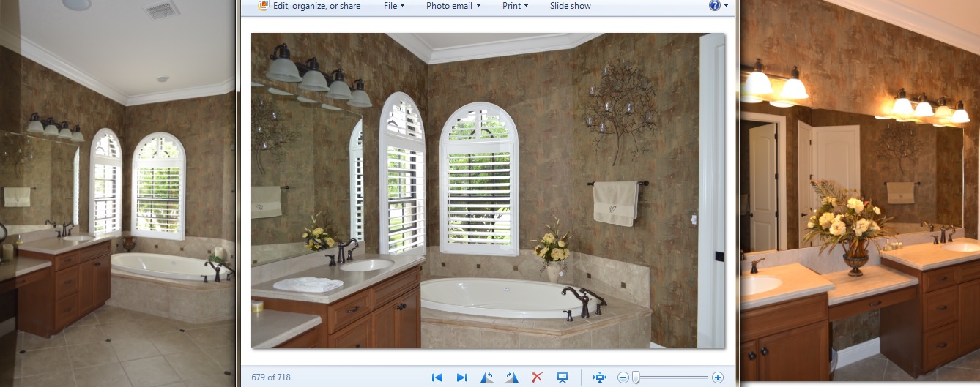Open the blue Help question mark icon
The image size is (980, 387).
point(714,6)
